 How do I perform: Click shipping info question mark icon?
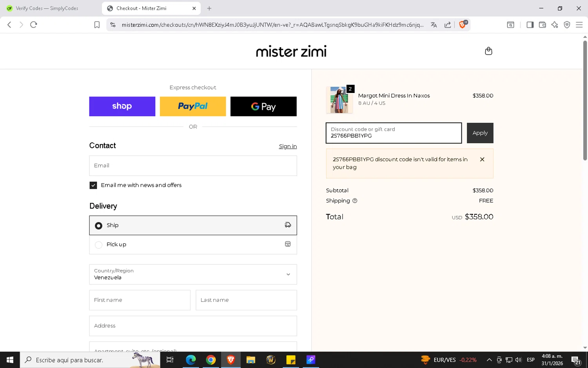click(355, 200)
